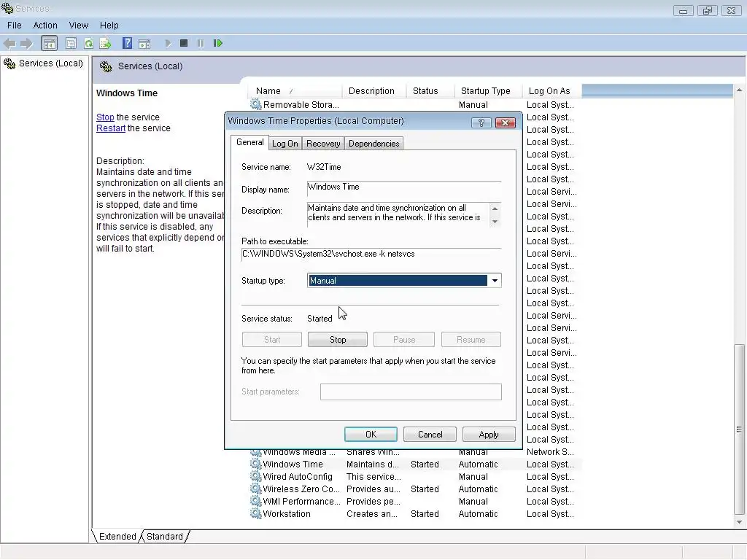Open Properties via the toolbar icon
This screenshot has height=560, width=747.
pos(71,44)
